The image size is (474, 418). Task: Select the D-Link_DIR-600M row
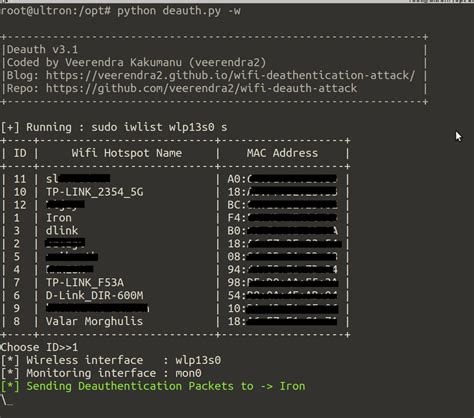coord(175,296)
